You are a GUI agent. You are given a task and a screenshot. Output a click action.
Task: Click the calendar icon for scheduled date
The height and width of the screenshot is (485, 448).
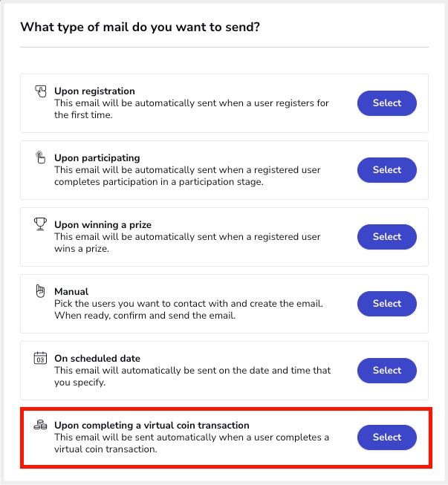(x=40, y=358)
